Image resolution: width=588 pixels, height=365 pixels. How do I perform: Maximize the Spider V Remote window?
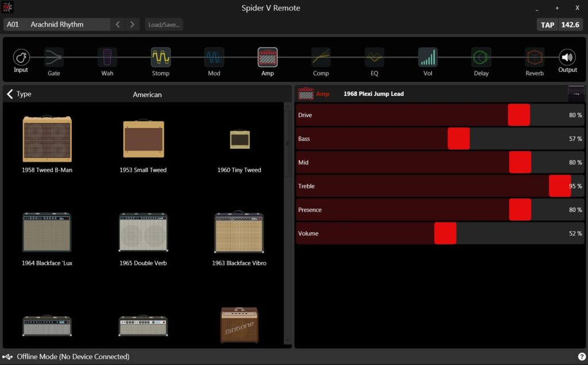[557, 8]
